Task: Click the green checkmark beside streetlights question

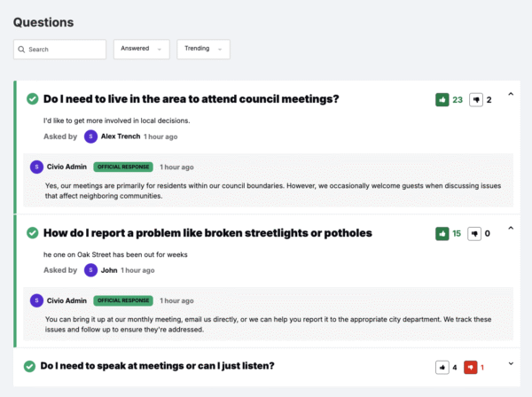Action: point(32,233)
